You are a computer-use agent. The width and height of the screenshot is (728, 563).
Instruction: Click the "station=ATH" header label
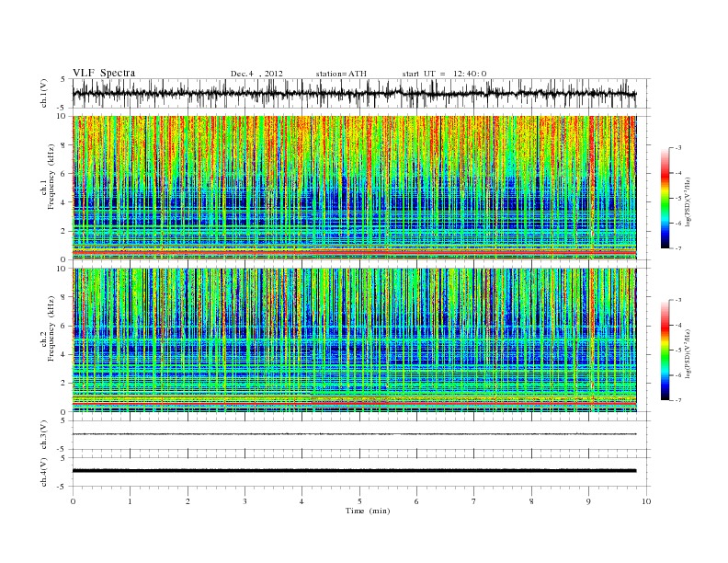click(341, 74)
